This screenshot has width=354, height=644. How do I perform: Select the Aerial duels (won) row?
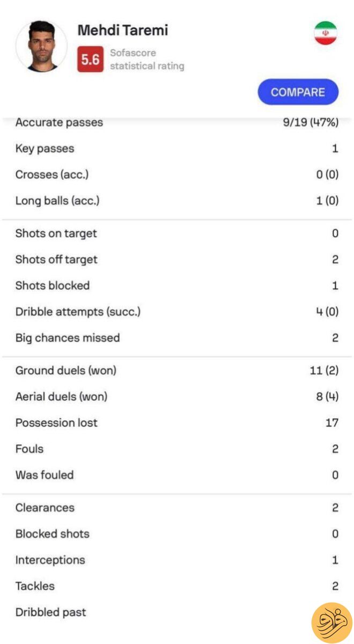click(177, 397)
